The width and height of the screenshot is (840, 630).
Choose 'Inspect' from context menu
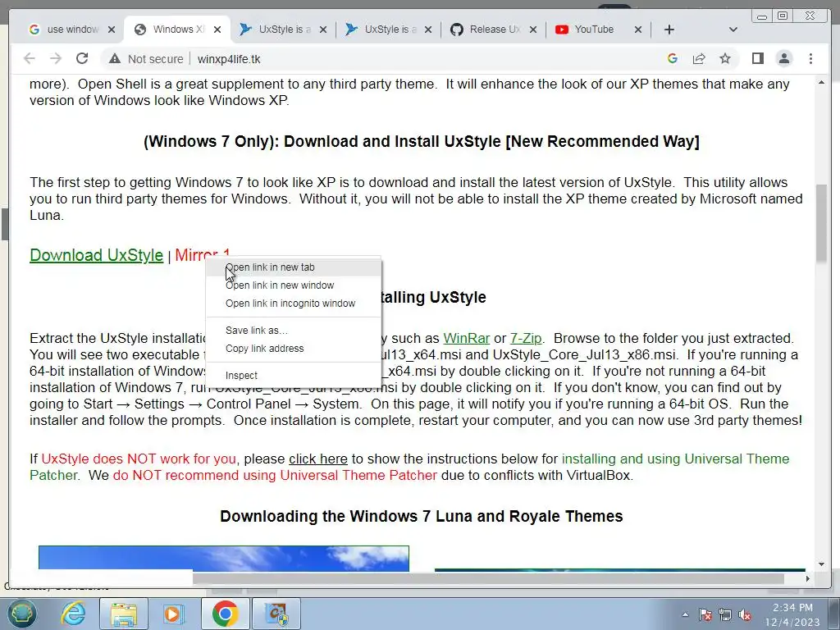point(294,376)
